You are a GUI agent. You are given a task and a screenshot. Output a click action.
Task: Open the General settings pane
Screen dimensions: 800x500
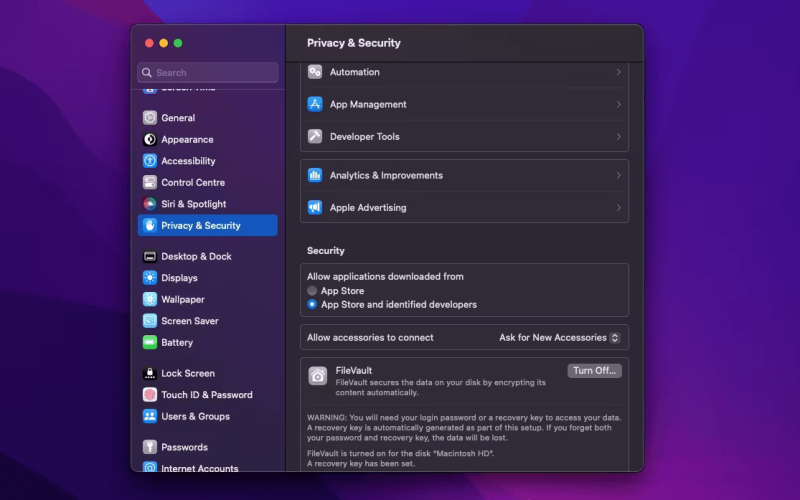(x=208, y=118)
